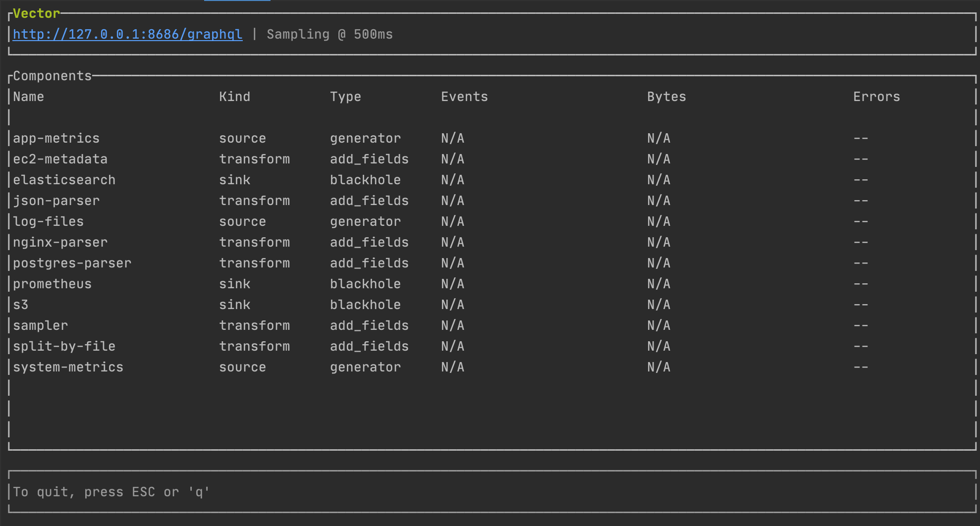Select the system-metrics source row

pos(68,367)
